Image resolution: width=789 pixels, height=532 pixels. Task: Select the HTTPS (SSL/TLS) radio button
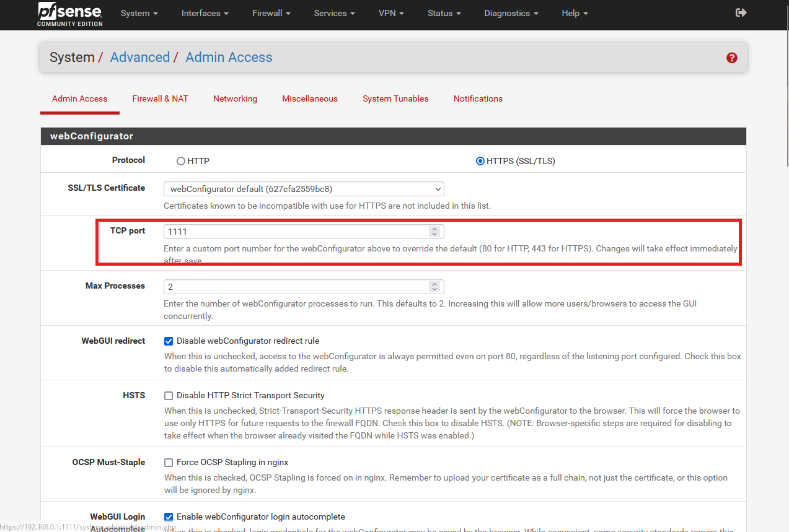pyautogui.click(x=480, y=160)
